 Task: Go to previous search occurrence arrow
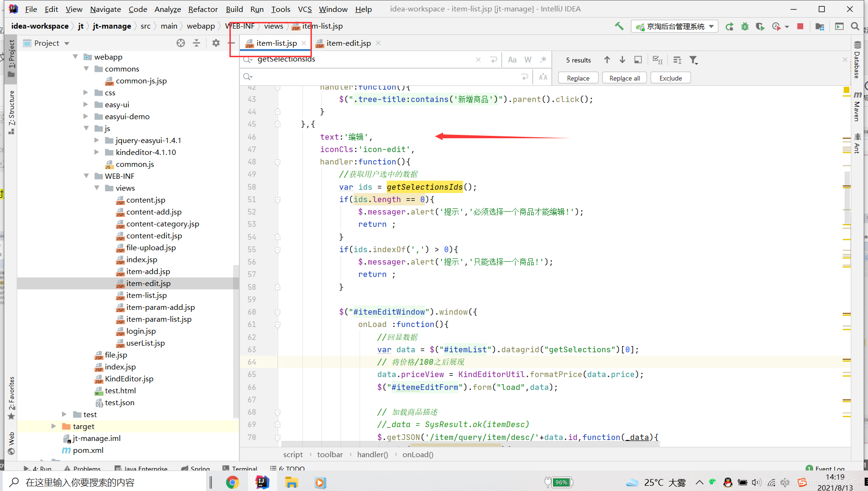click(x=607, y=60)
